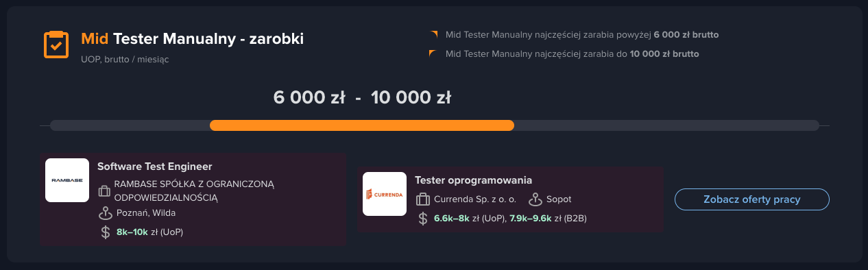The height and width of the screenshot is (270, 868).
Task: Click the orange corner marker beside powyżej 6 000 zł
Action: pyautogui.click(x=433, y=34)
